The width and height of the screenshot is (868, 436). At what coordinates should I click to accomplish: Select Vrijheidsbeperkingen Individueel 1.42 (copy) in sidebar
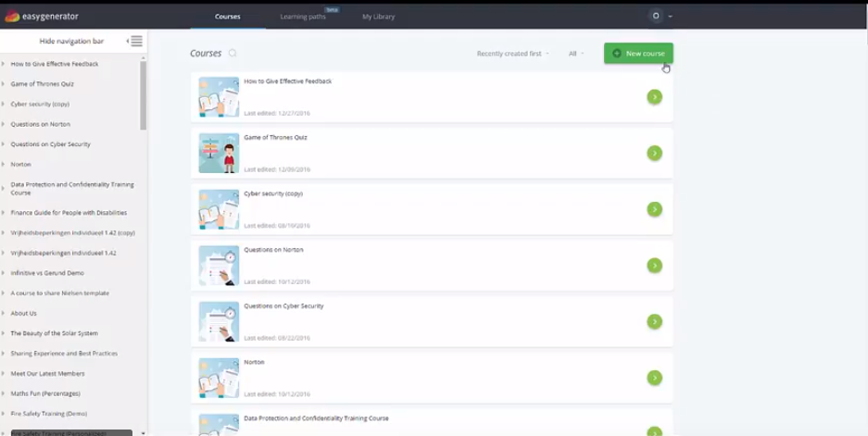[x=72, y=233]
